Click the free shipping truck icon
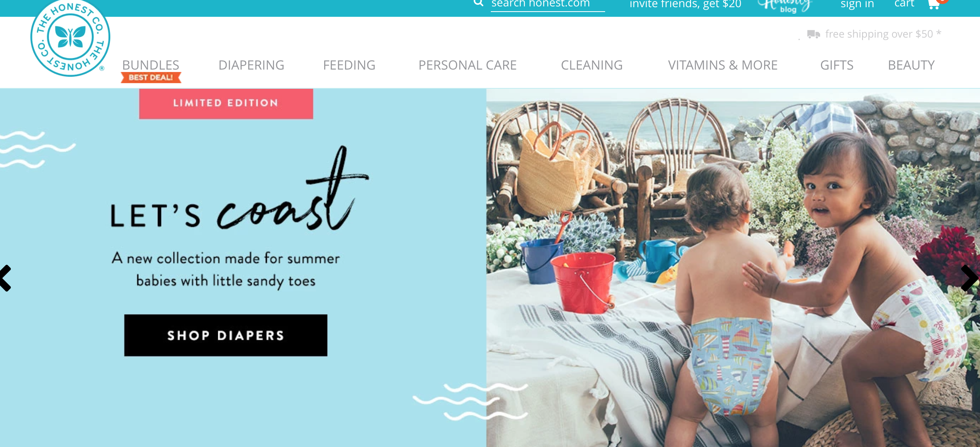This screenshot has height=447, width=980. click(812, 34)
